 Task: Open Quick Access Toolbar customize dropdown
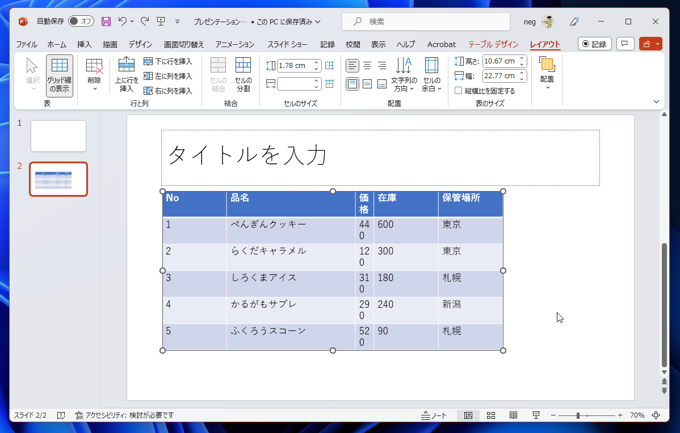tap(177, 21)
